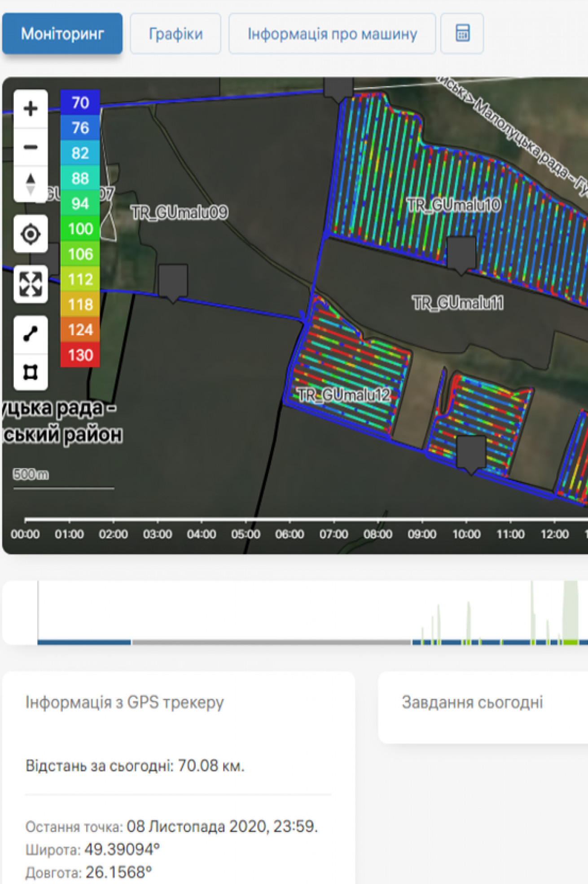
Task: Jump to 01:00 on map timeline
Action: (69, 534)
